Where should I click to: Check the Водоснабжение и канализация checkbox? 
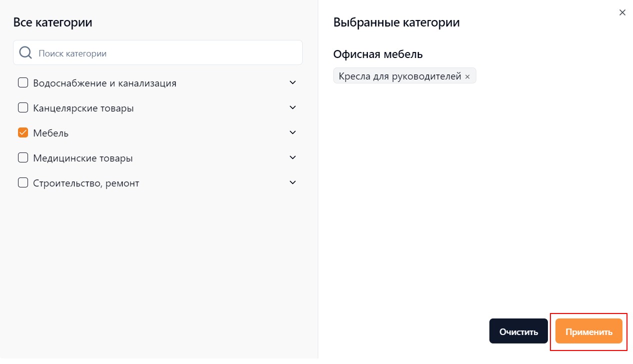[23, 82]
